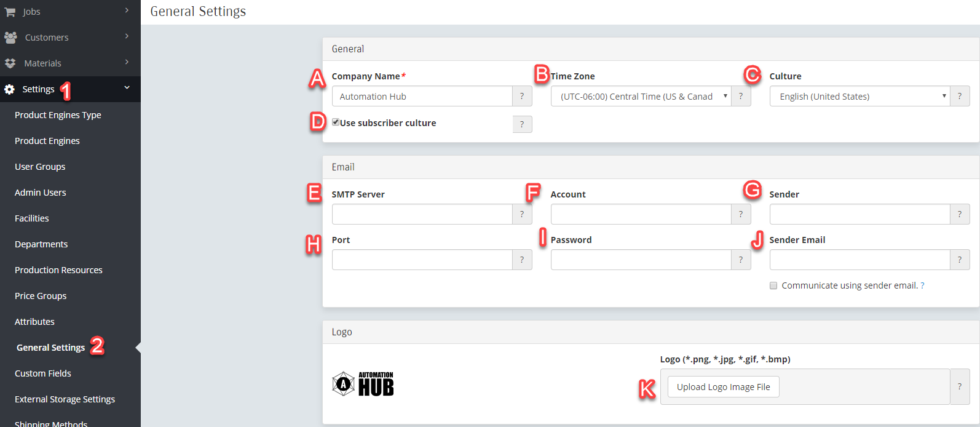Click the Upload Logo Image File button
Viewport: 980px width, 427px height.
[723, 387]
